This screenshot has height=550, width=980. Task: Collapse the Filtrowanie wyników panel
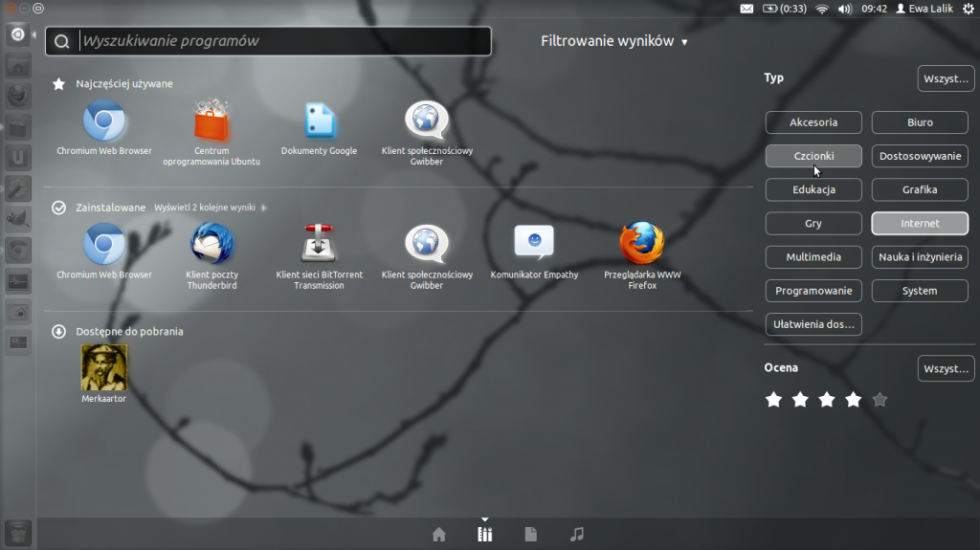[613, 41]
